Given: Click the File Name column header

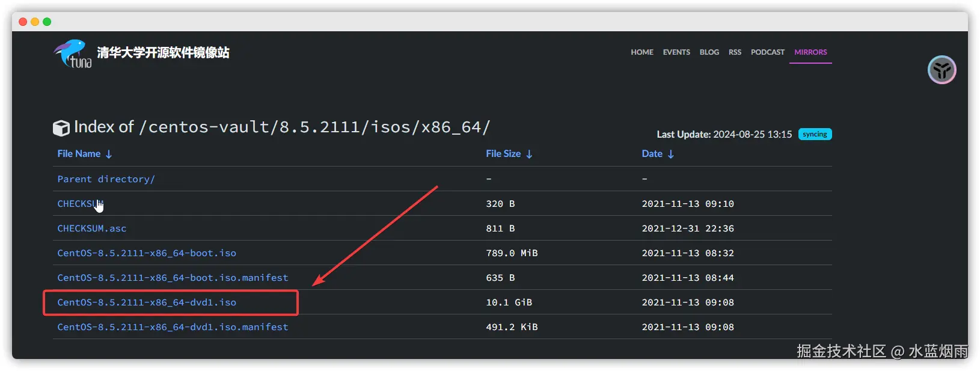Looking at the screenshot, I should [79, 154].
